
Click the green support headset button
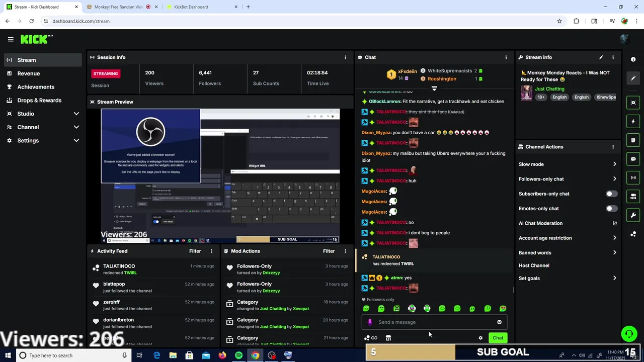[628, 334]
